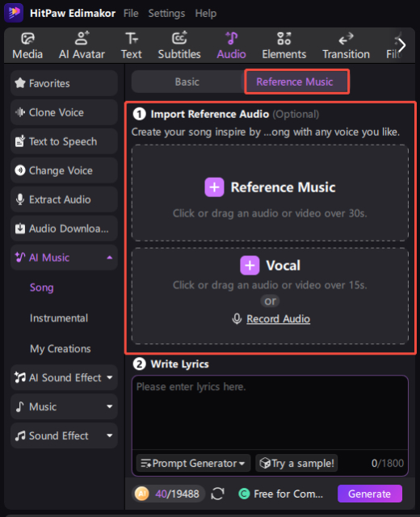
Task: Open the Subtitles tool
Action: 179,45
